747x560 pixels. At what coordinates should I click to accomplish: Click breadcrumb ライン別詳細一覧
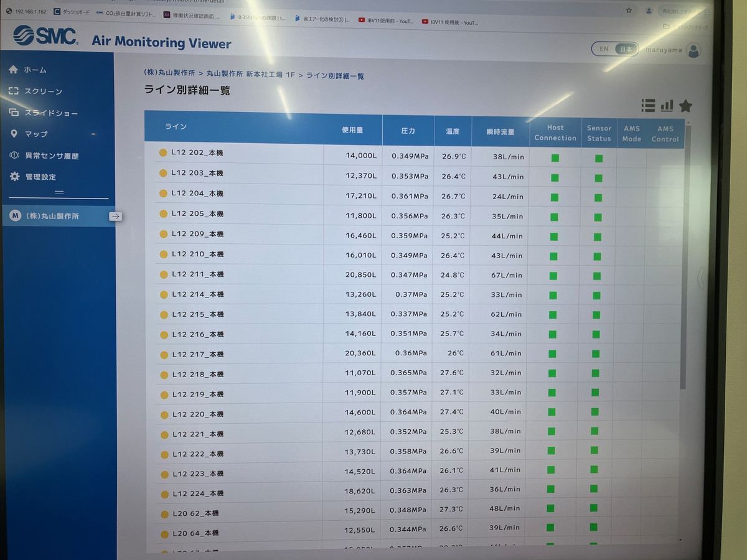pyautogui.click(x=335, y=76)
